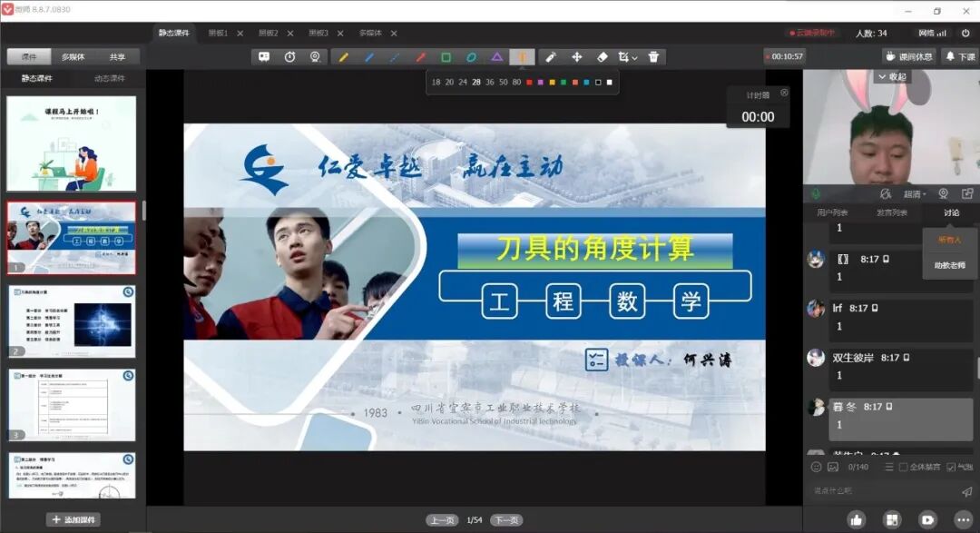This screenshot has height=533, width=980.
Task: Toggle the 气泡 bubble checkbox
Action: pos(951,468)
